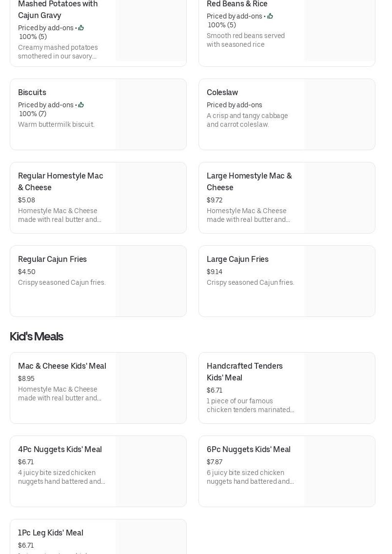Choose Regular Cajun Fries
392x554 pixels.
[x=52, y=259]
